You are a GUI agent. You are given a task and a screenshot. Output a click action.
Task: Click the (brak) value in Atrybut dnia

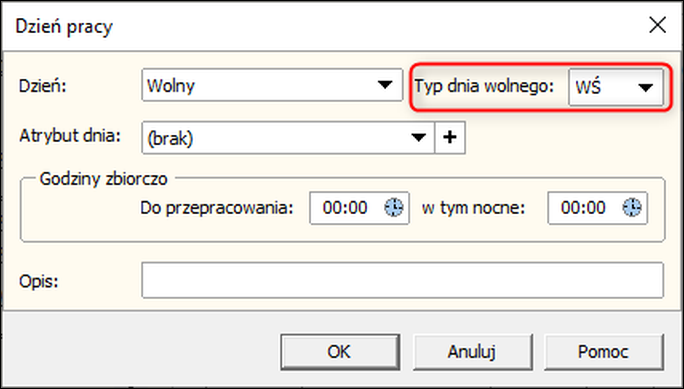(170, 139)
